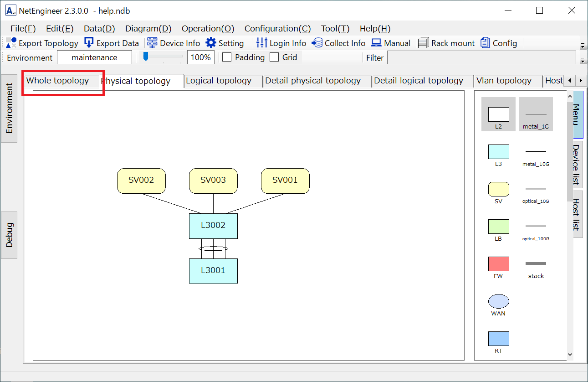Open the Device list side panel

577,165
